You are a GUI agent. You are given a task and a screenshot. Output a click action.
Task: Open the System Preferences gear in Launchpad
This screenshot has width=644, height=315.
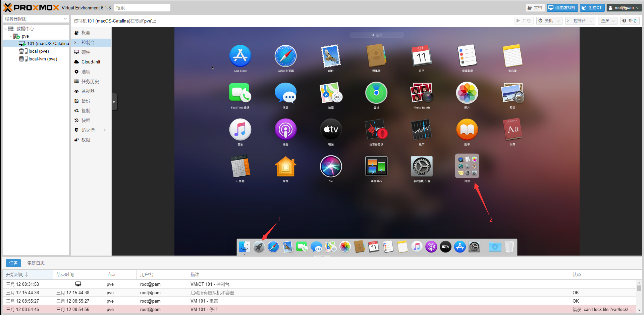[x=421, y=167]
